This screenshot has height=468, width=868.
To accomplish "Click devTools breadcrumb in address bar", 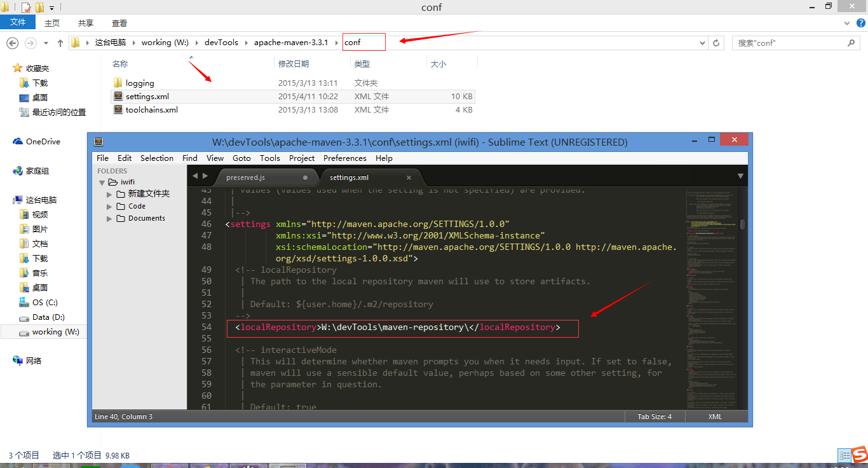I will point(221,43).
